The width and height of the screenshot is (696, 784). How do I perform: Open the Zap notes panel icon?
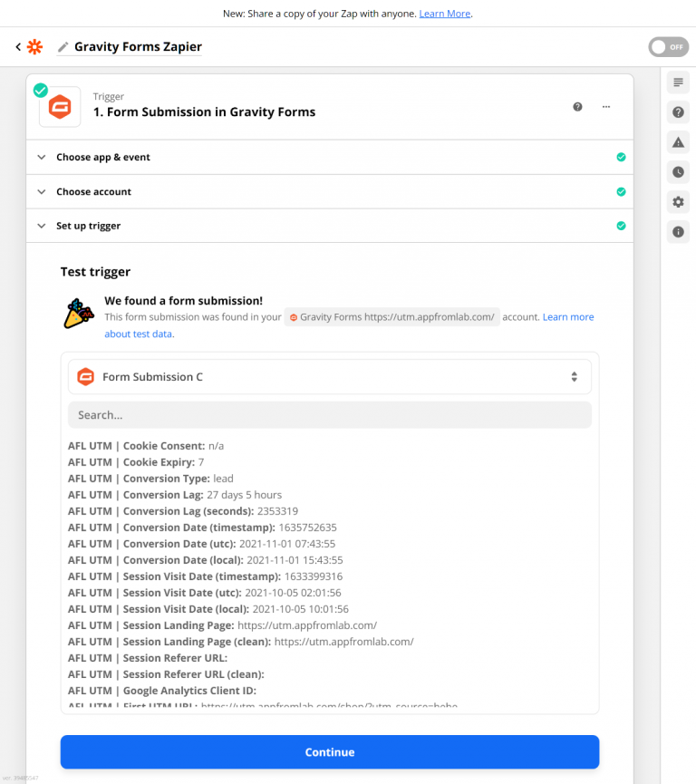tap(677, 82)
